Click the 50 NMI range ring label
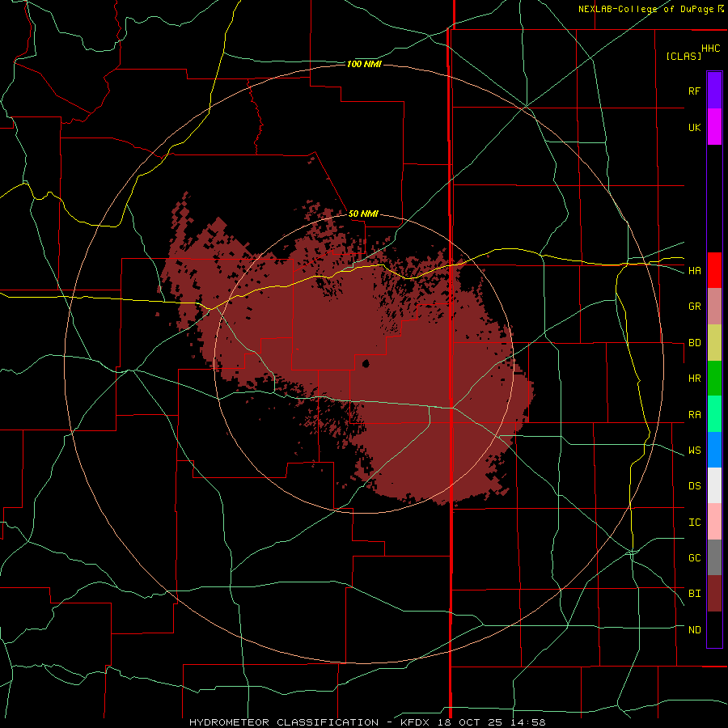728x728 pixels. tap(363, 214)
